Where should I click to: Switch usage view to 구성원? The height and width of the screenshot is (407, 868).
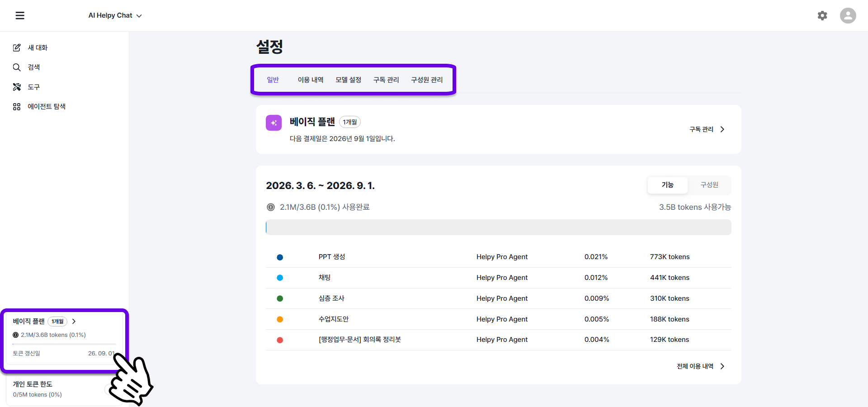tap(709, 185)
